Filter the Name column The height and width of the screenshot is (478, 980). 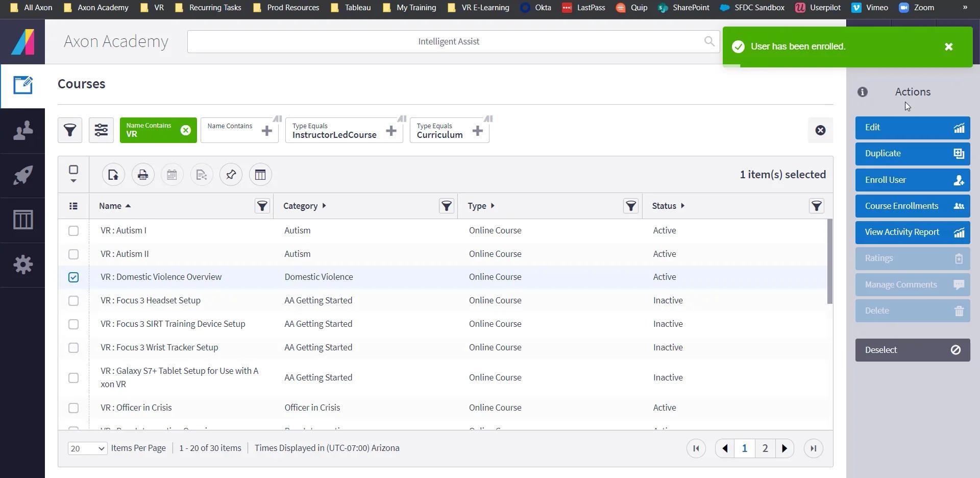[x=262, y=206]
